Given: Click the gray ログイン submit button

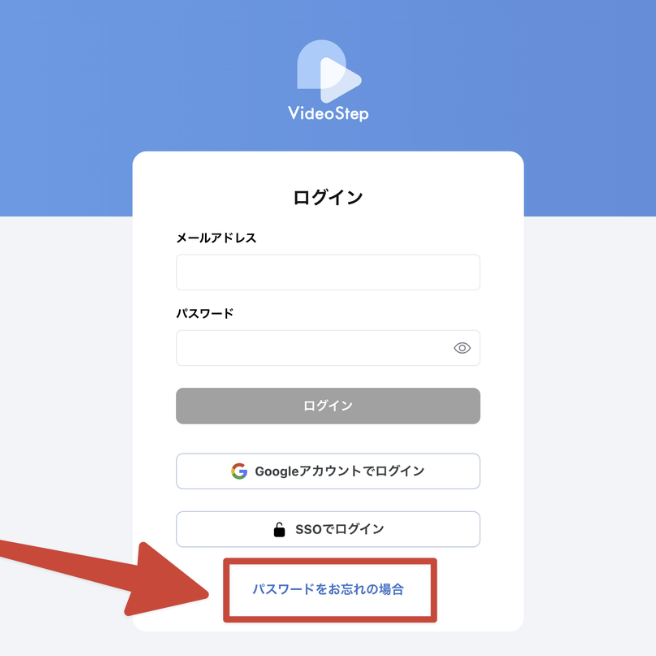Looking at the screenshot, I should [x=328, y=406].
